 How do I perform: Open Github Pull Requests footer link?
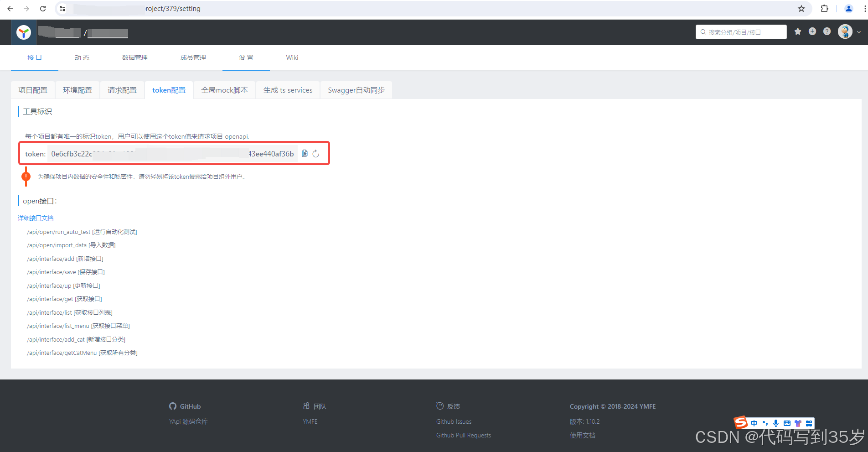[x=464, y=435]
